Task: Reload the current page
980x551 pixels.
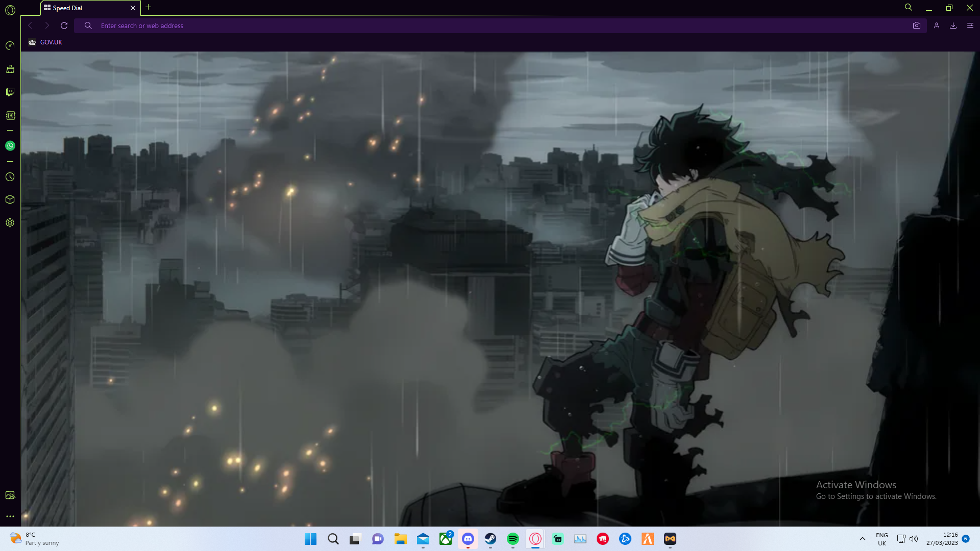Action: point(64,26)
